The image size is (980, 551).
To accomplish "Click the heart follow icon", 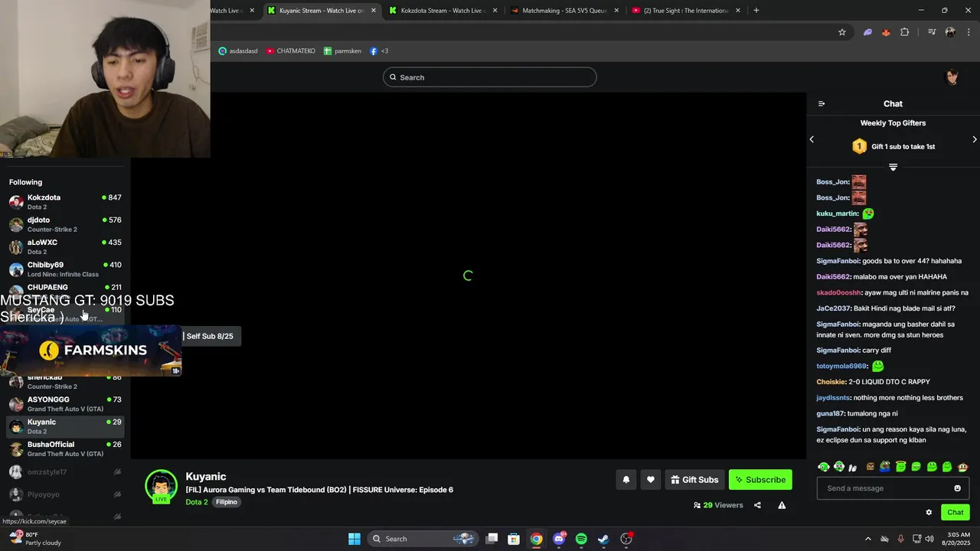I will point(651,480).
